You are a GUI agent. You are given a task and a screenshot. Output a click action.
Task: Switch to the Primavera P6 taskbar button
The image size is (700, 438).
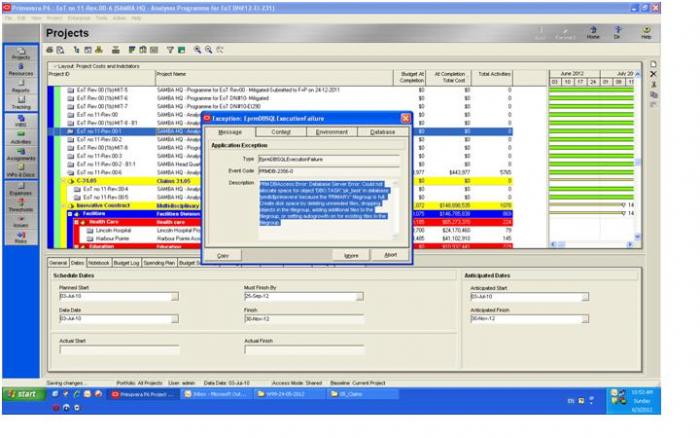(144, 394)
